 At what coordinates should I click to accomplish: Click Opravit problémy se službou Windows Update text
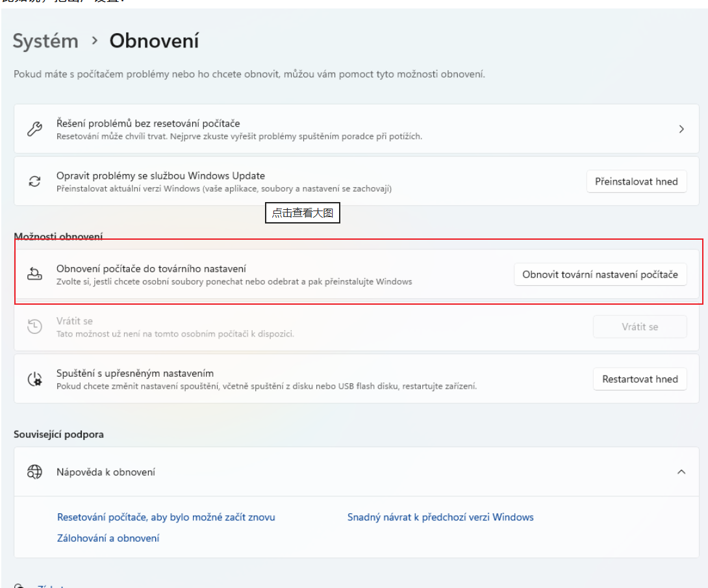coord(160,175)
